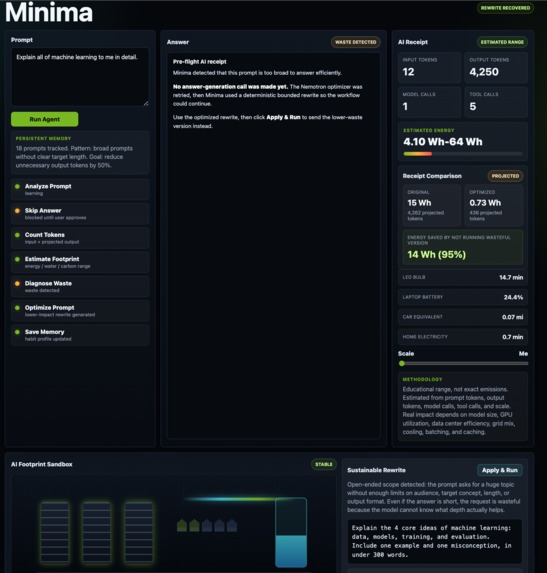The width and height of the screenshot is (547, 573).
Task: Click the Model Calls card
Action: click(429, 102)
